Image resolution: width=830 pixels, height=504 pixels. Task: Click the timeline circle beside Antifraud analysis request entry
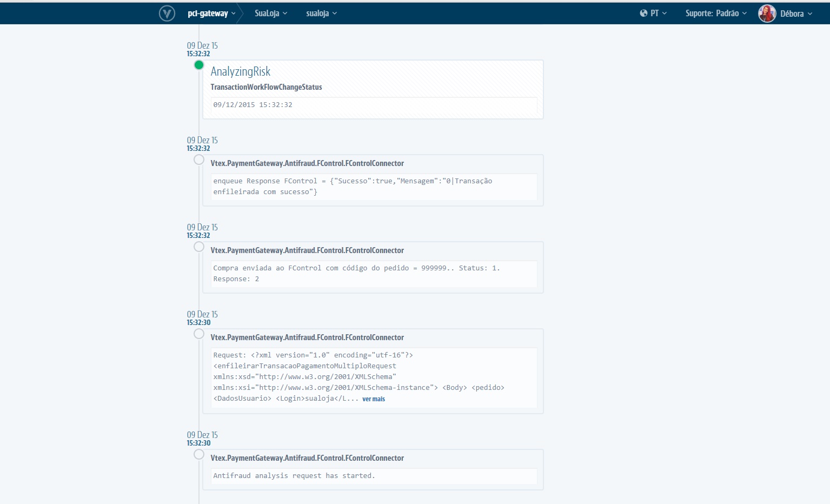coord(198,454)
